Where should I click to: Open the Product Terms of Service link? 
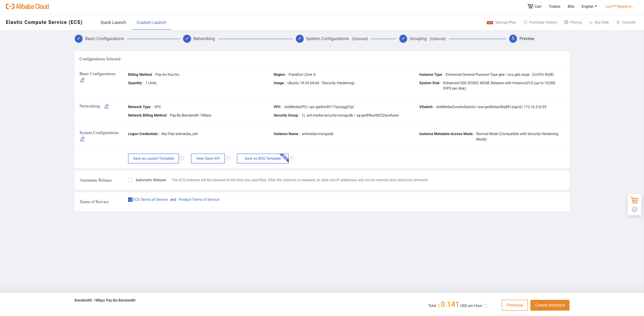(x=199, y=200)
